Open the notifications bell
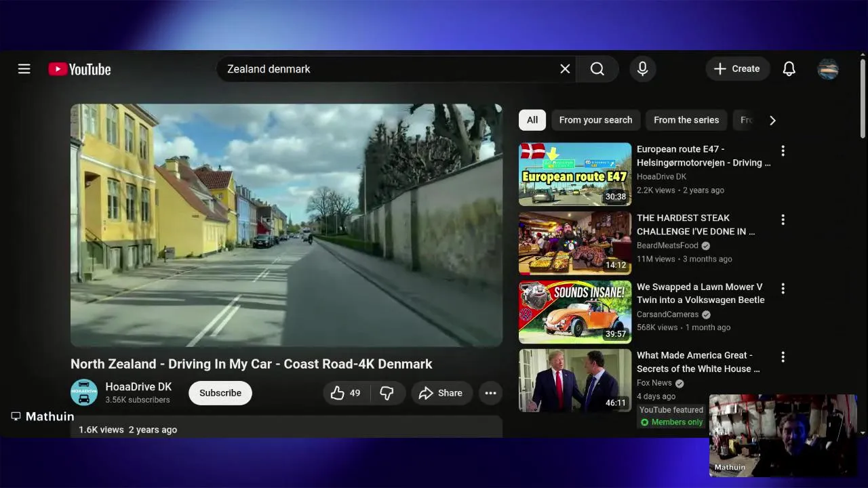This screenshot has width=868, height=488. 789,69
